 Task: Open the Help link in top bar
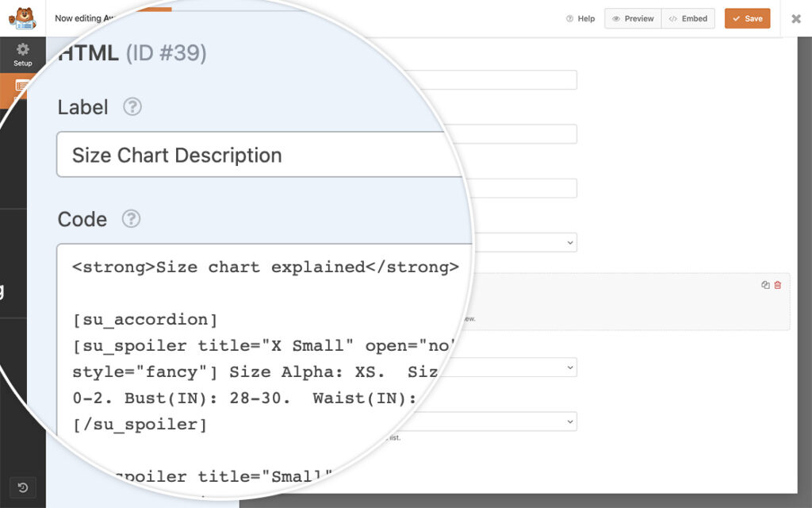point(580,18)
